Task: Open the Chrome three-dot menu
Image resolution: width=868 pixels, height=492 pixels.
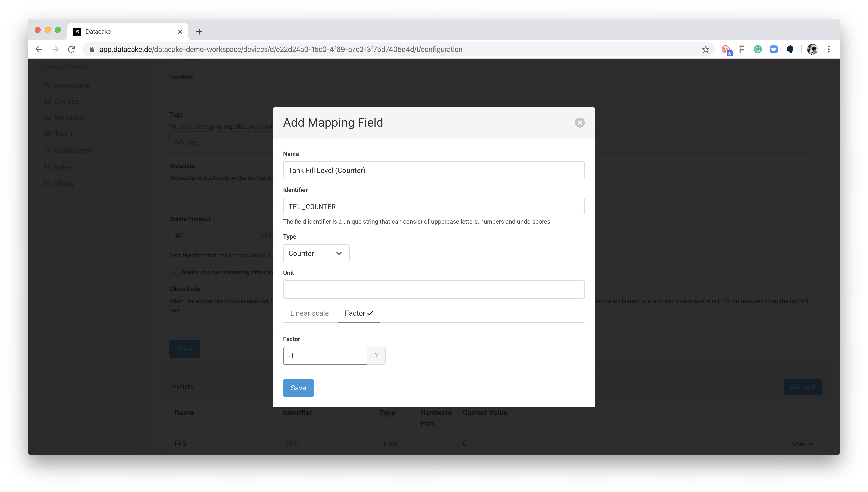Action: click(x=829, y=49)
